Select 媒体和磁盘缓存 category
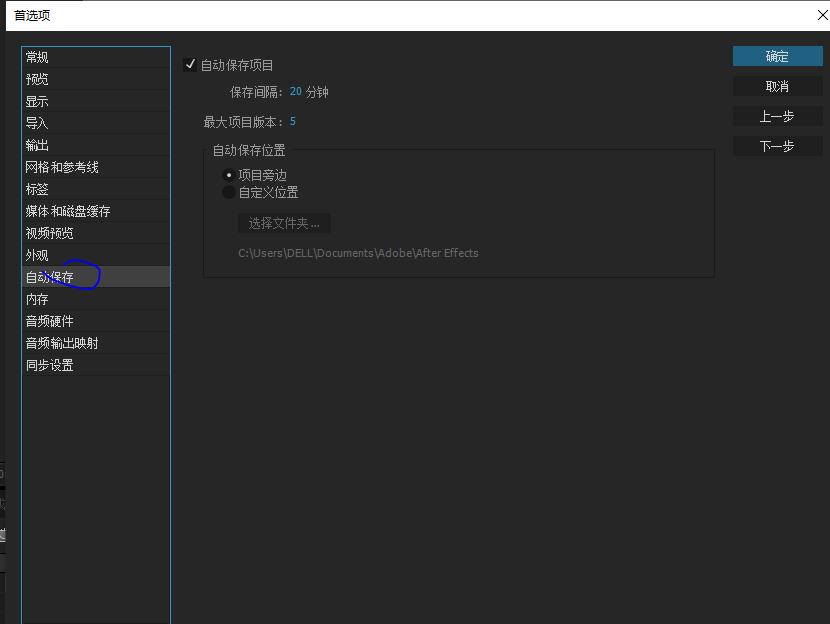Screen dimensions: 830x624 tap(96, 211)
